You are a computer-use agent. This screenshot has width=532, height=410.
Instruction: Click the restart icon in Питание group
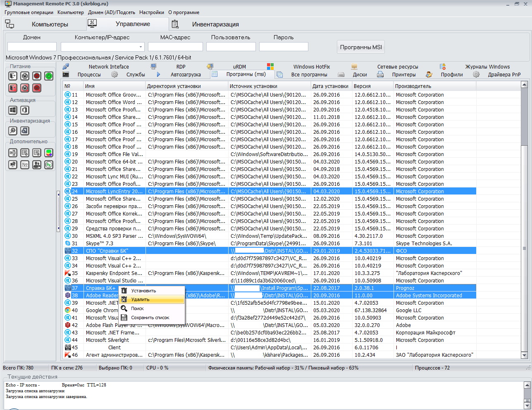(x=25, y=76)
